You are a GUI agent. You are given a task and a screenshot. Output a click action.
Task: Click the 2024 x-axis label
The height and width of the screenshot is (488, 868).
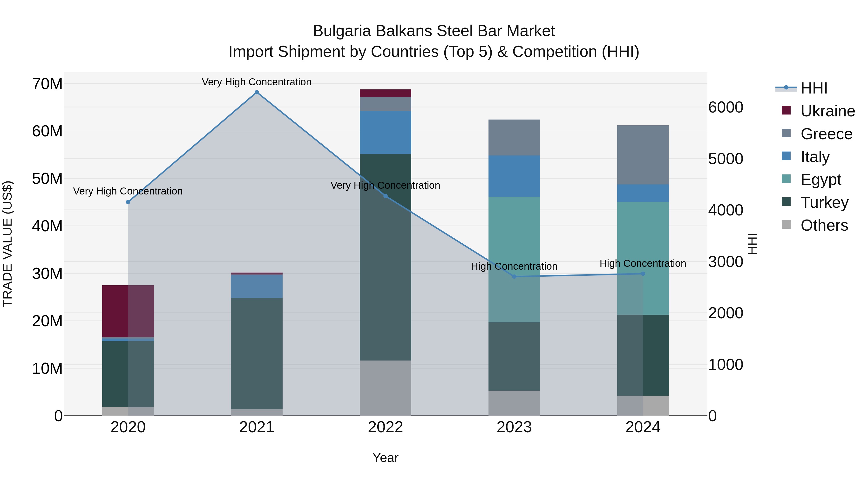tap(643, 427)
